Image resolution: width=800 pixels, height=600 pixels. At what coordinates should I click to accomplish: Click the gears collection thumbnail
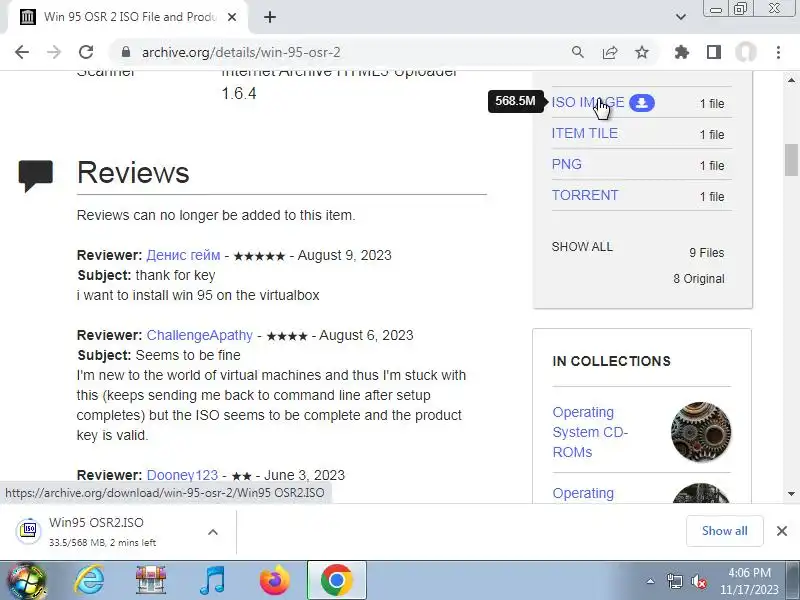(701, 431)
